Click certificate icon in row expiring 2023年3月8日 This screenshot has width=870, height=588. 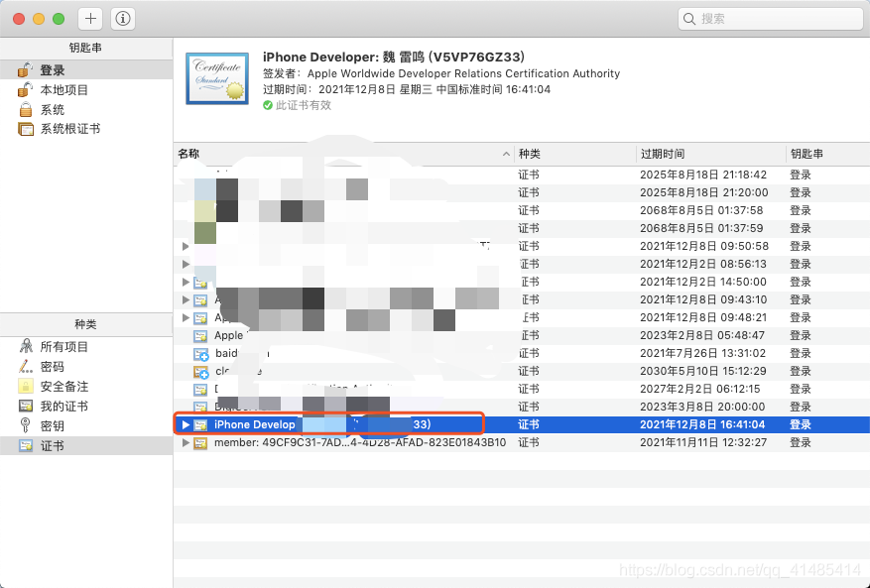point(200,408)
